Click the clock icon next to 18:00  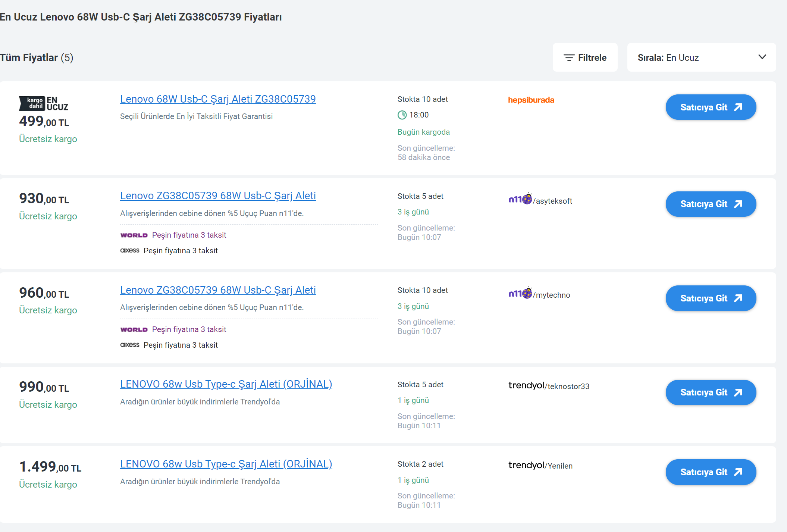point(402,115)
